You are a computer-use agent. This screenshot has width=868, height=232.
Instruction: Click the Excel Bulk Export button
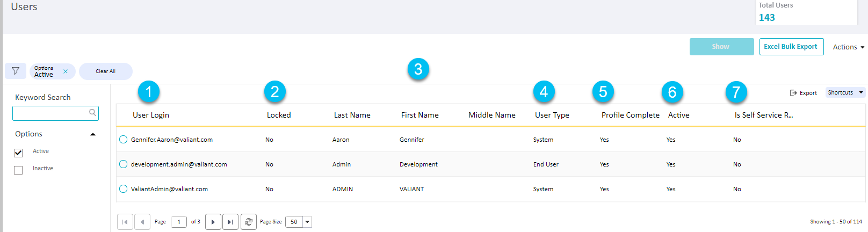pyautogui.click(x=791, y=47)
